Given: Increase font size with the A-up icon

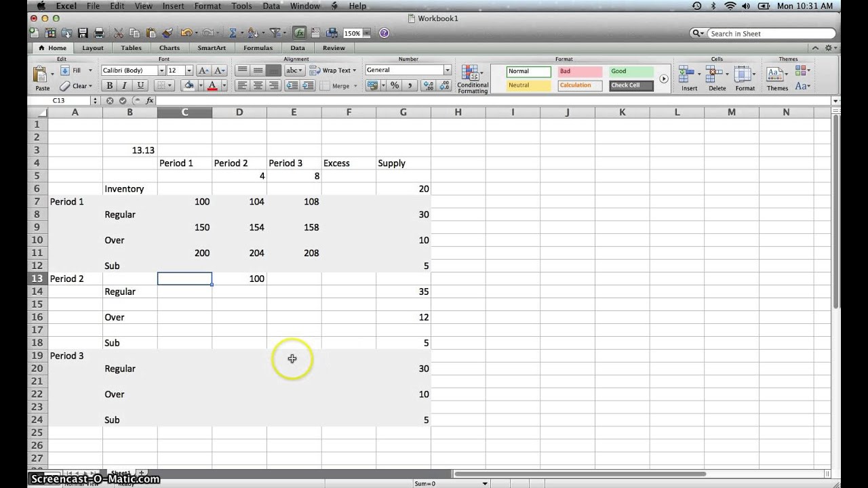Looking at the screenshot, I should [x=204, y=70].
